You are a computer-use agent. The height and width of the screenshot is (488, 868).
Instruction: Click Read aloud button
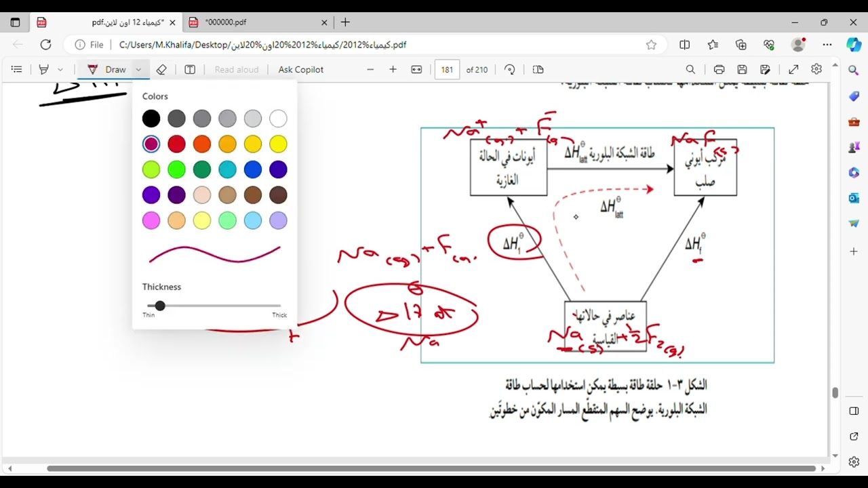[237, 69]
